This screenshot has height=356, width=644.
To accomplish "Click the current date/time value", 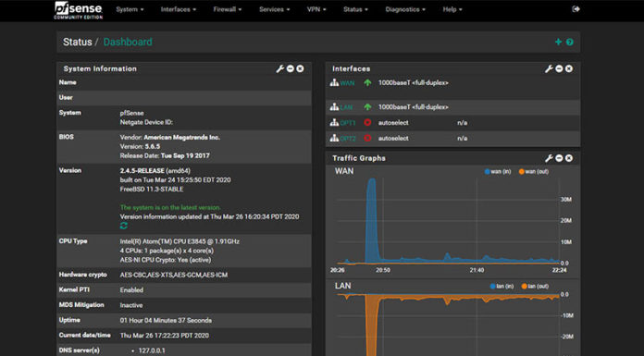I will pos(165,336).
